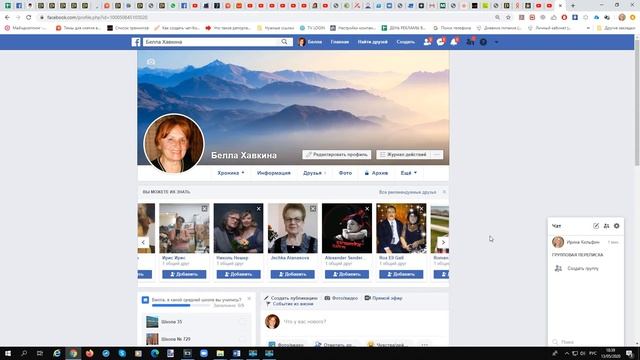
Task: Open Windows taskbar search icon
Action: tap(24, 353)
